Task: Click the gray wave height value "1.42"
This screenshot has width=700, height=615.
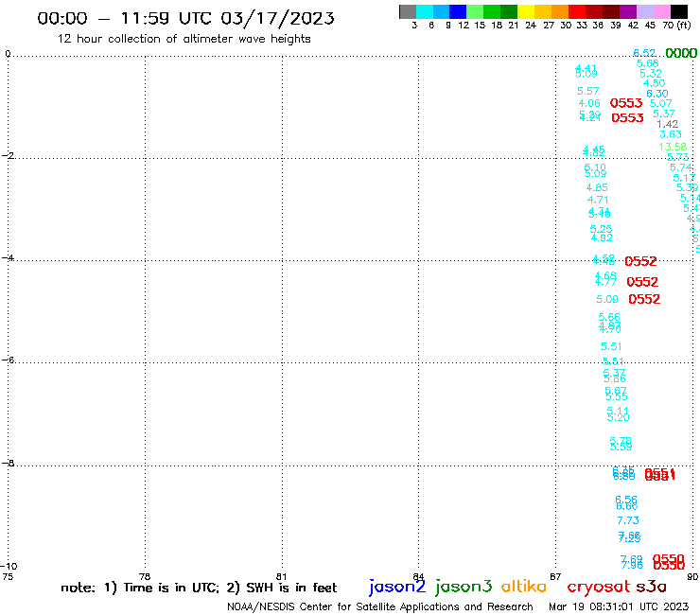Action: [668, 124]
